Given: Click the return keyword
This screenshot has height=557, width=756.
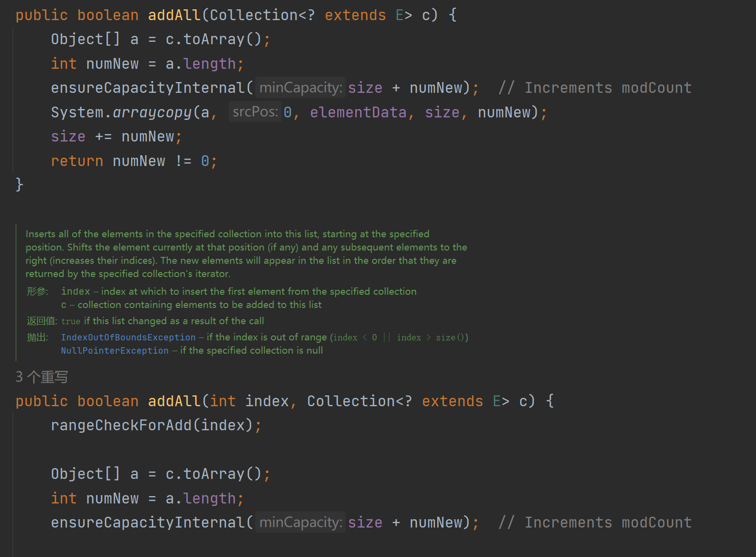Looking at the screenshot, I should [x=77, y=161].
